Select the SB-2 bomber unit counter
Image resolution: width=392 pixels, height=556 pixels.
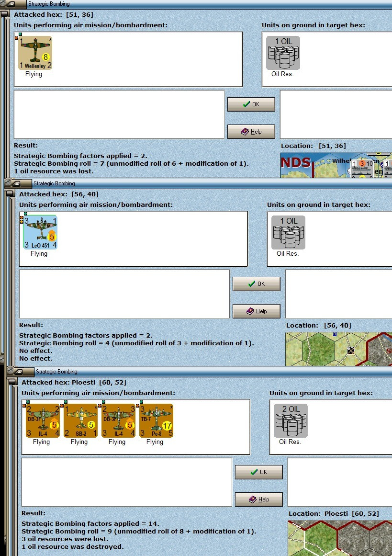click(80, 420)
